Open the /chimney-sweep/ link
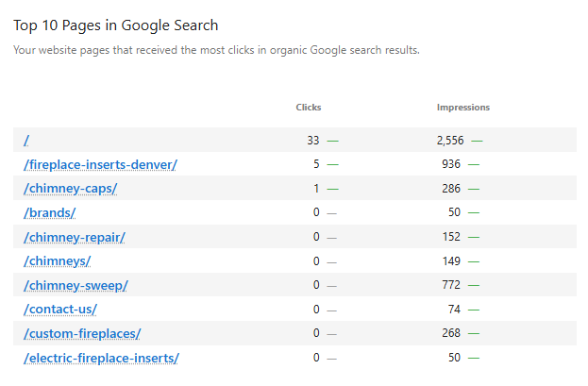 coord(75,285)
